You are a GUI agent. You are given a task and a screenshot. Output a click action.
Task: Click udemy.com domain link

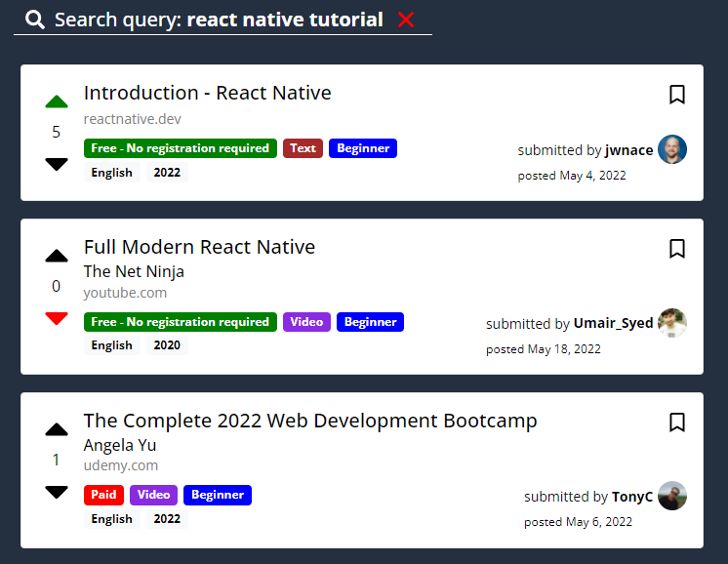coord(121,465)
